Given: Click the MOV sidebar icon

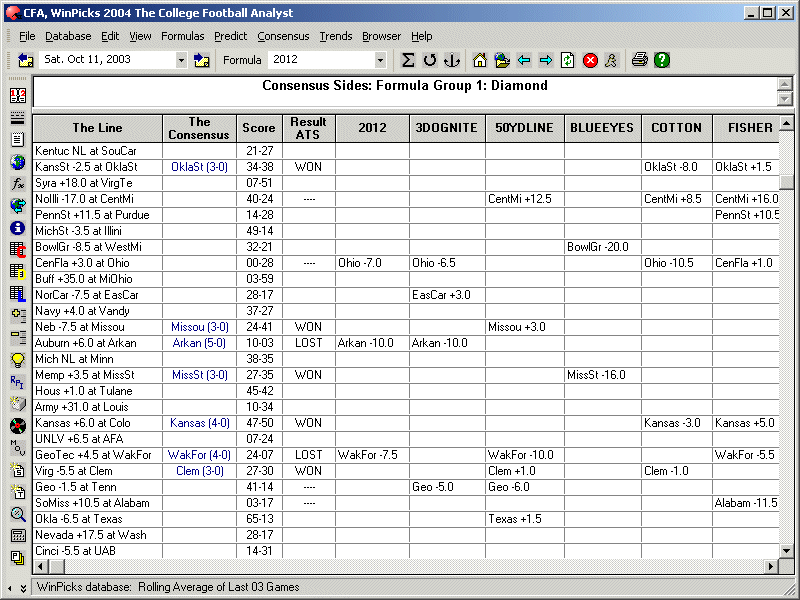Looking at the screenshot, I should point(18,448).
